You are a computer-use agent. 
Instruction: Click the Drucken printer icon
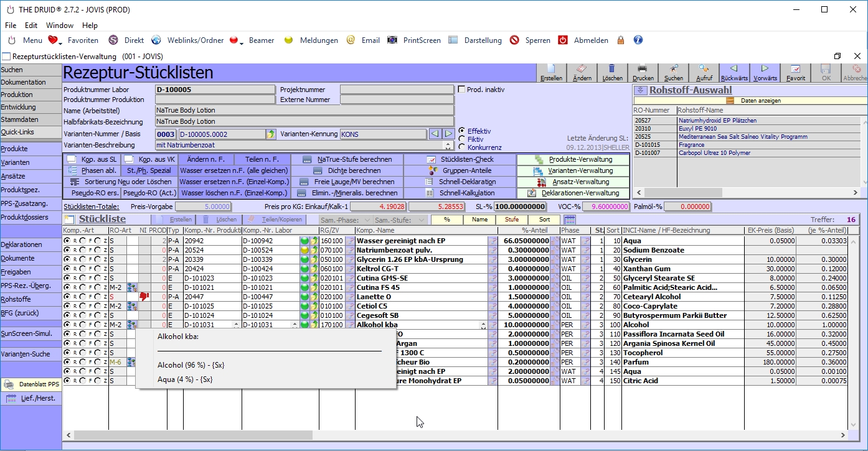643,70
